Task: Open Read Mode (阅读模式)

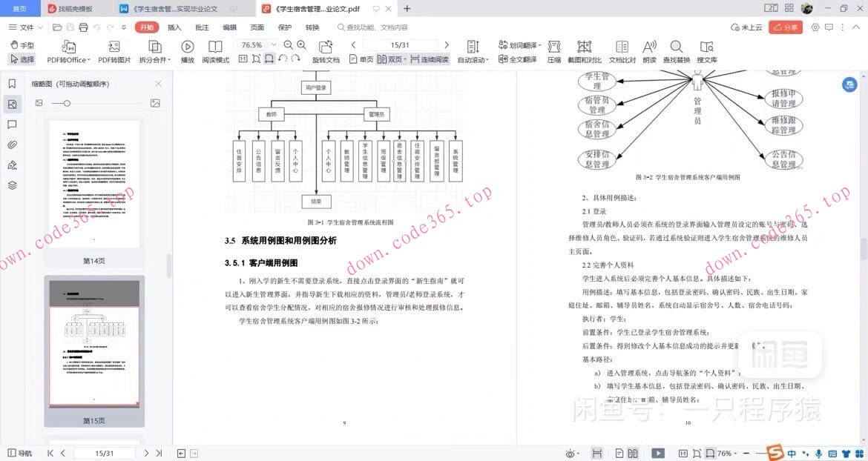Action: click(x=215, y=52)
